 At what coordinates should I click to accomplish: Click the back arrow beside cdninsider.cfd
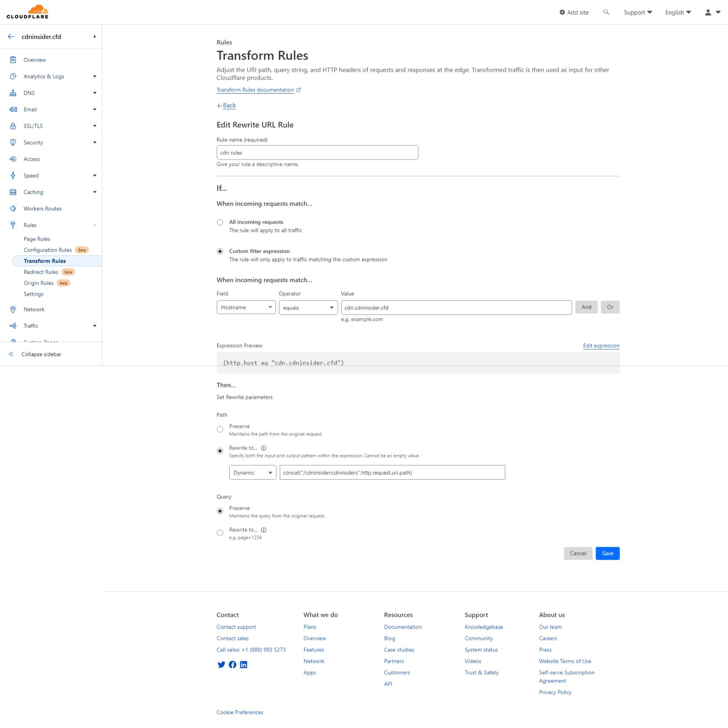point(11,37)
